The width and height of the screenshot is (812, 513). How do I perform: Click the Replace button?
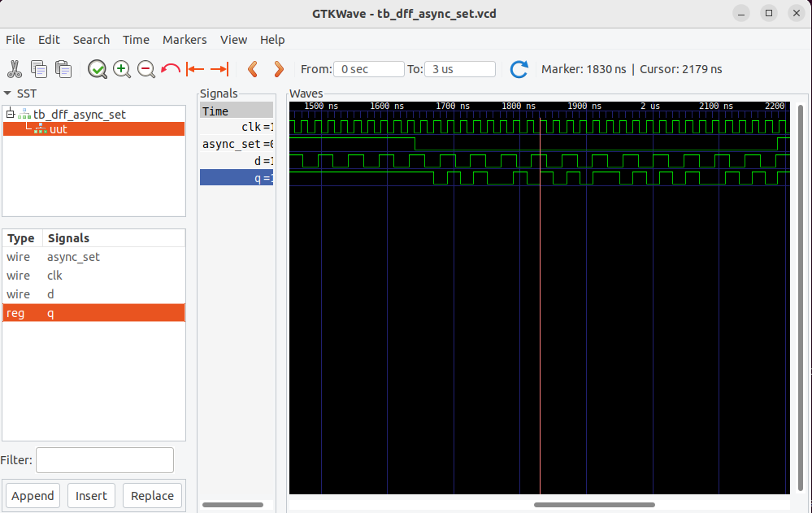(152, 495)
